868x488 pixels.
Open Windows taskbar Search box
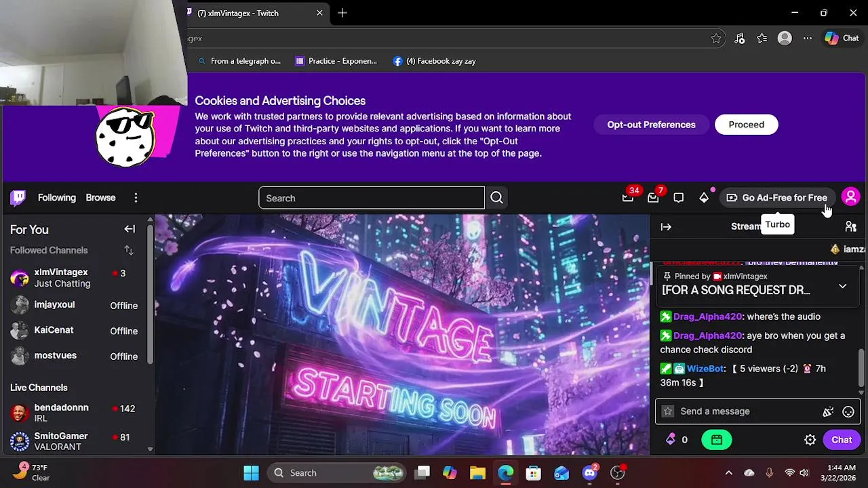[x=336, y=473]
